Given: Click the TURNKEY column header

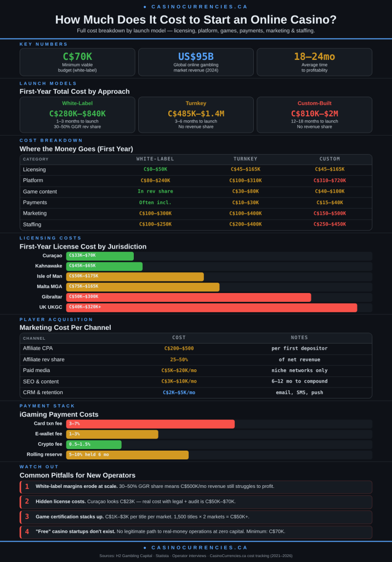Looking at the screenshot, I should click(x=245, y=159).
